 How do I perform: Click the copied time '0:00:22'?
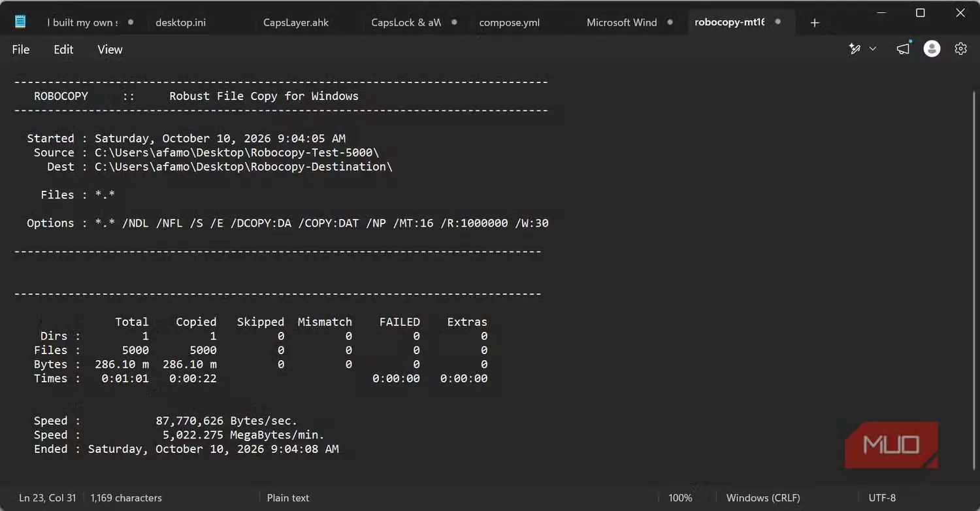(193, 379)
